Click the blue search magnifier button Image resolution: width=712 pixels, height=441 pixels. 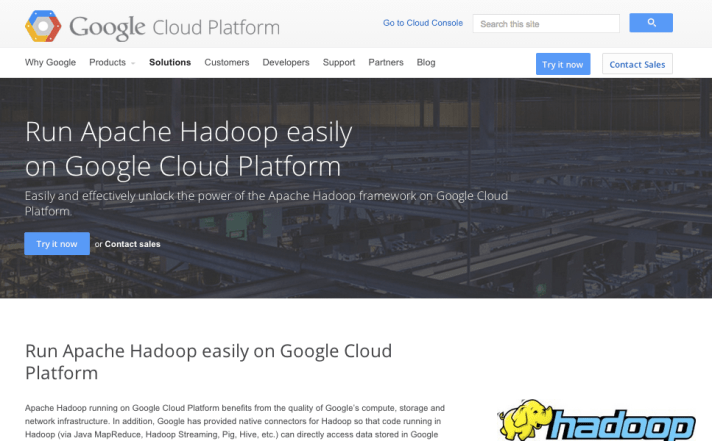pyautogui.click(x=651, y=23)
